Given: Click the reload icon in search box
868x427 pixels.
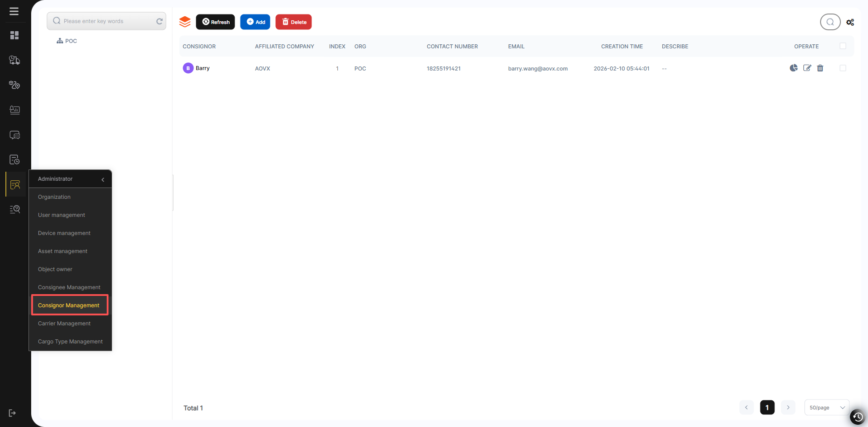Looking at the screenshot, I should pos(159,21).
